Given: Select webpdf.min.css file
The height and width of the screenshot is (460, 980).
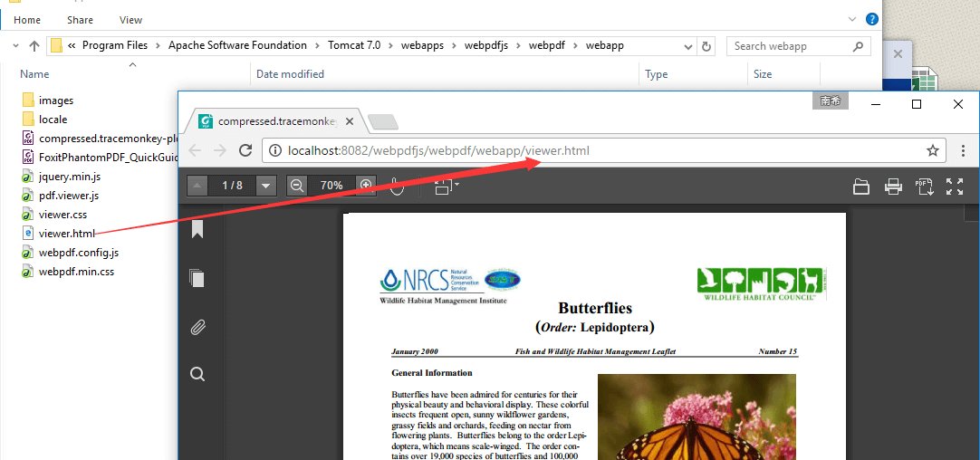Looking at the screenshot, I should click(x=68, y=272).
